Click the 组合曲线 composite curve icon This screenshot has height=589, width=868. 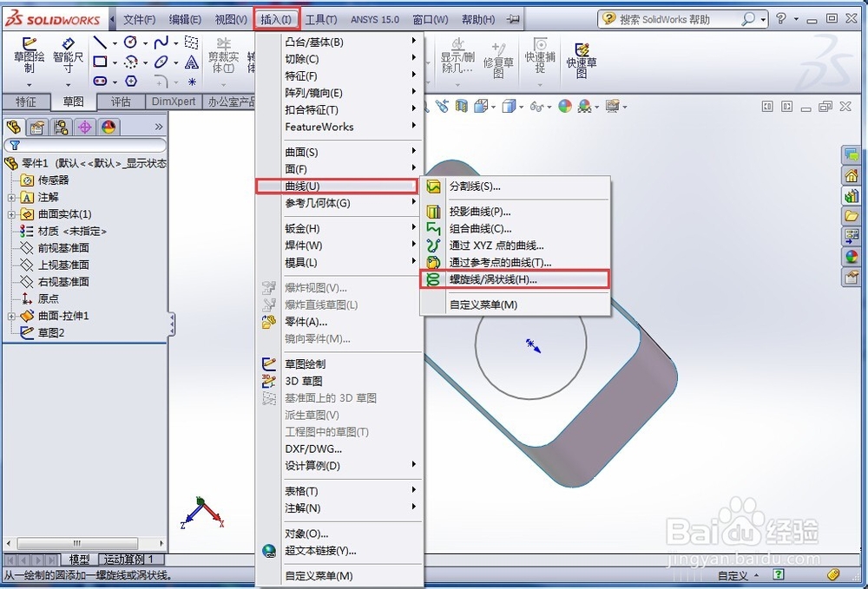tap(433, 228)
